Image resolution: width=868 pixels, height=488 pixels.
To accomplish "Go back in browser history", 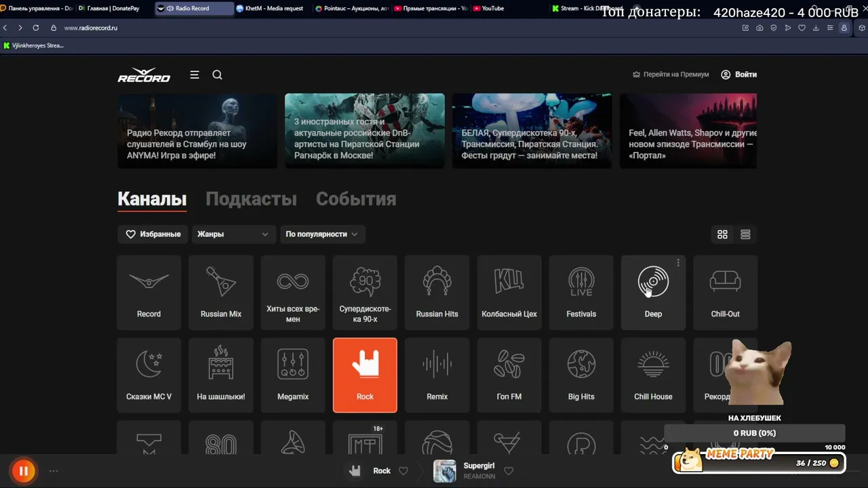I will click(5, 28).
